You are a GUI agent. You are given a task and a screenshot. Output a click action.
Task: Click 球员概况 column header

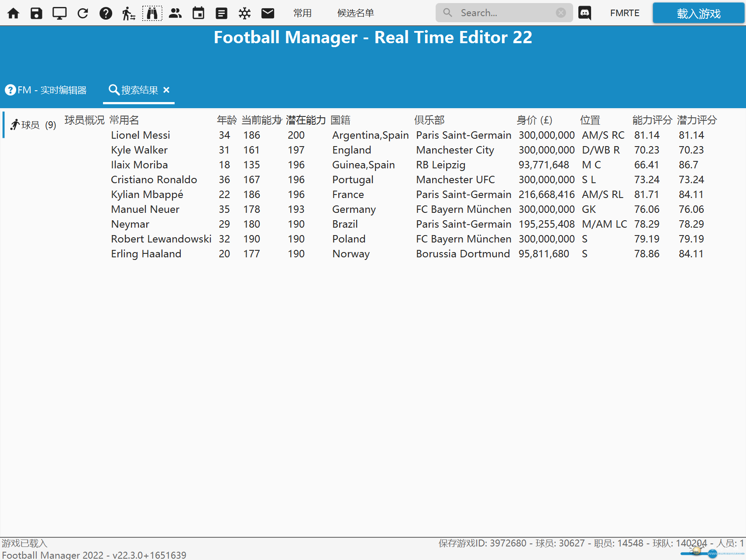click(x=85, y=120)
